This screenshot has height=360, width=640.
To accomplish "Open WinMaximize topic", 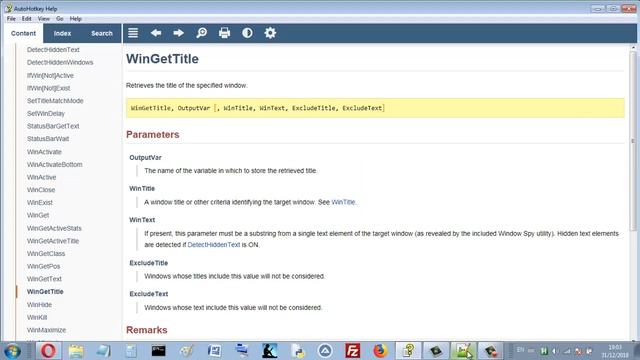I will pos(46,330).
